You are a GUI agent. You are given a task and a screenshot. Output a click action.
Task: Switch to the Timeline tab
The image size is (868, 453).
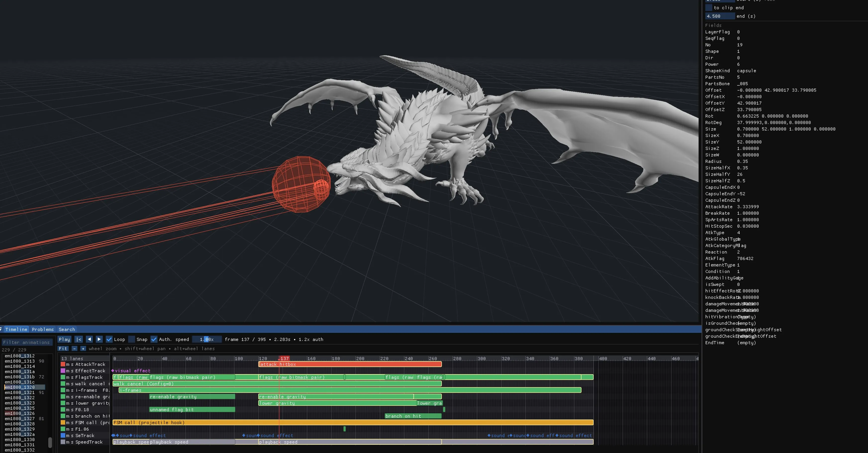click(x=16, y=329)
